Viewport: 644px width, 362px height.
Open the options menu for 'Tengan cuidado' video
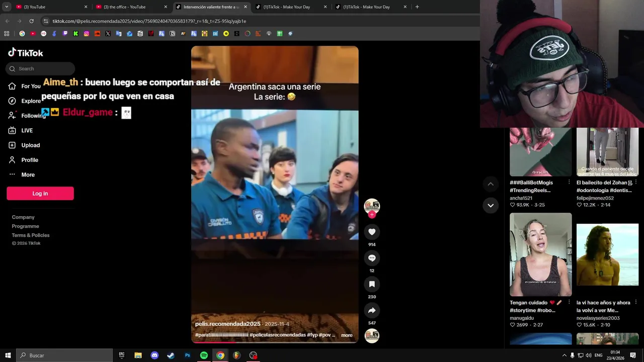(569, 302)
